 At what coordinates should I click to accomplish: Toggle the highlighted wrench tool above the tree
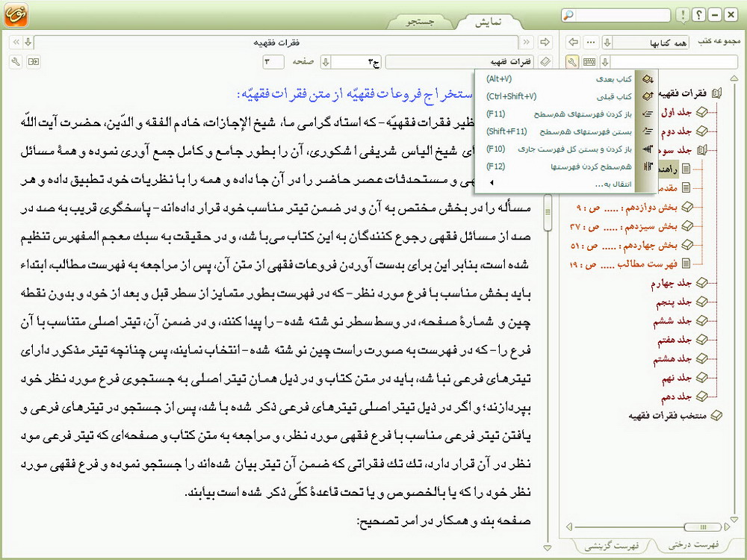(x=572, y=62)
